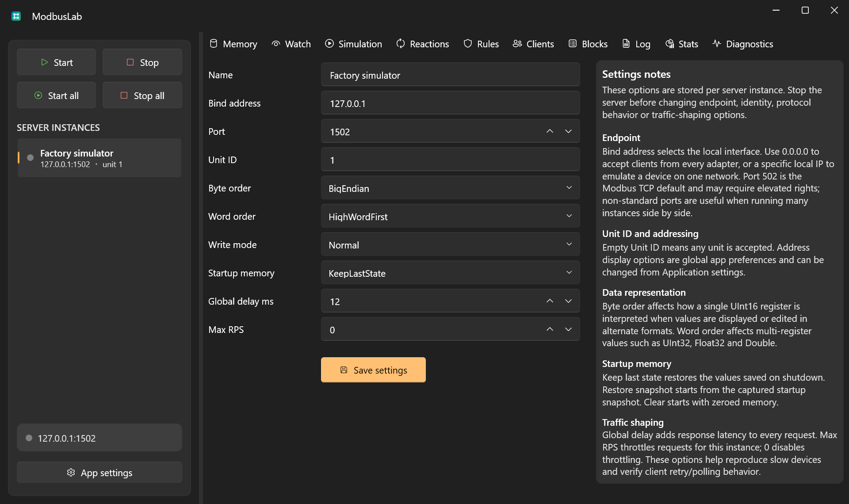Go to the Reactions tab
Viewport: 849px width, 504px height.
(422, 44)
